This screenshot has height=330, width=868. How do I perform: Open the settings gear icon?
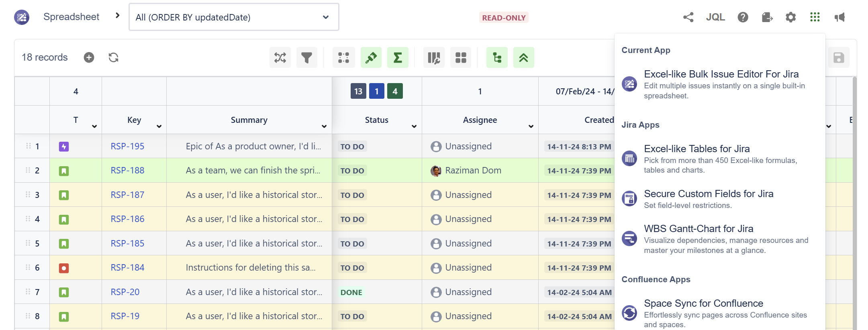pos(790,17)
